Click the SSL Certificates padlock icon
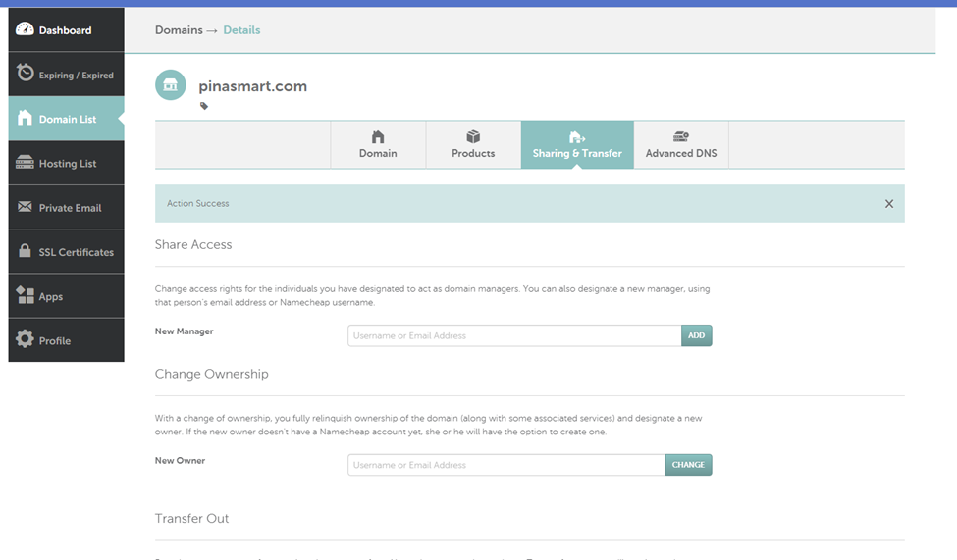 coord(25,250)
